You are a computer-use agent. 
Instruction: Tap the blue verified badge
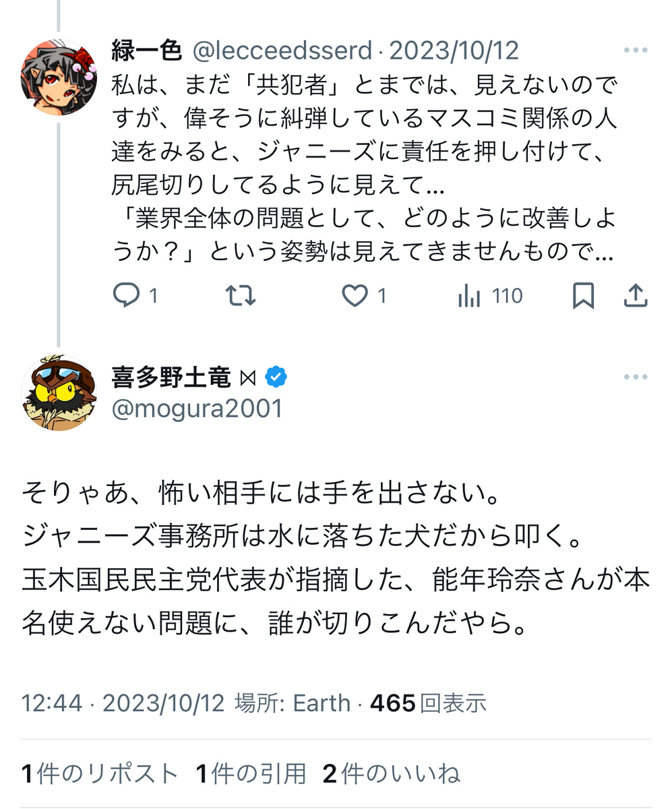[276, 378]
